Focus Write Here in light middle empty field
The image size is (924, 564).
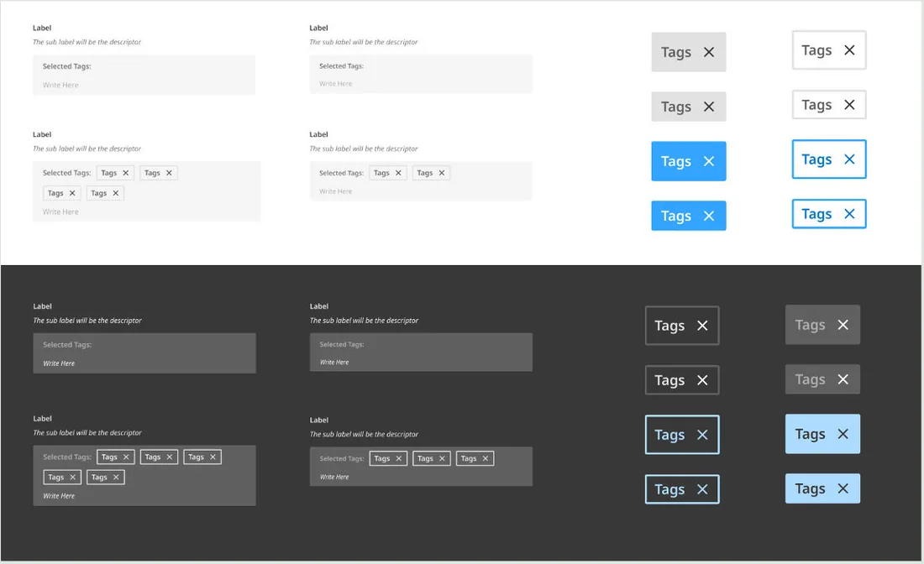tap(335, 84)
